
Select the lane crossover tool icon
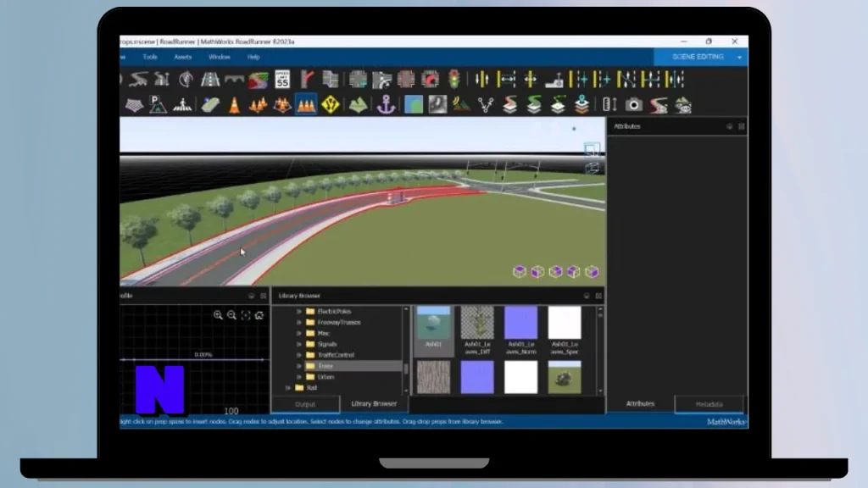(626, 80)
